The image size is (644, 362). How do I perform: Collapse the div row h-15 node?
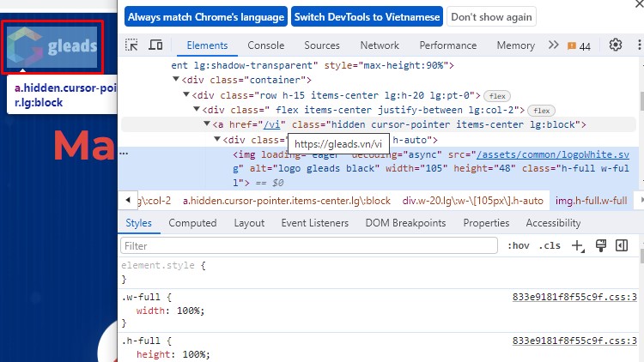186,95
